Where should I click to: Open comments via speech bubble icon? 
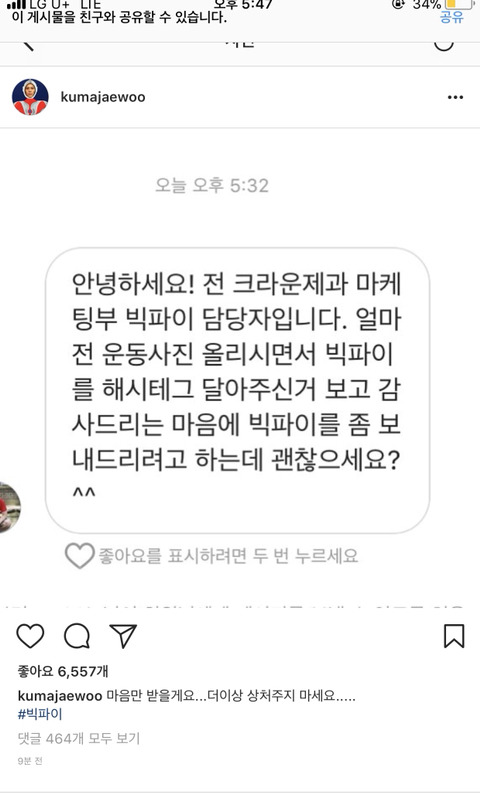[x=77, y=636]
